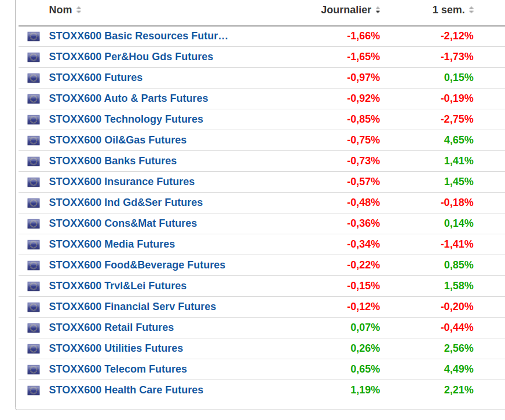Click the flag icon beside Telecom Futures
This screenshot has height=420, width=505.
tap(34, 370)
